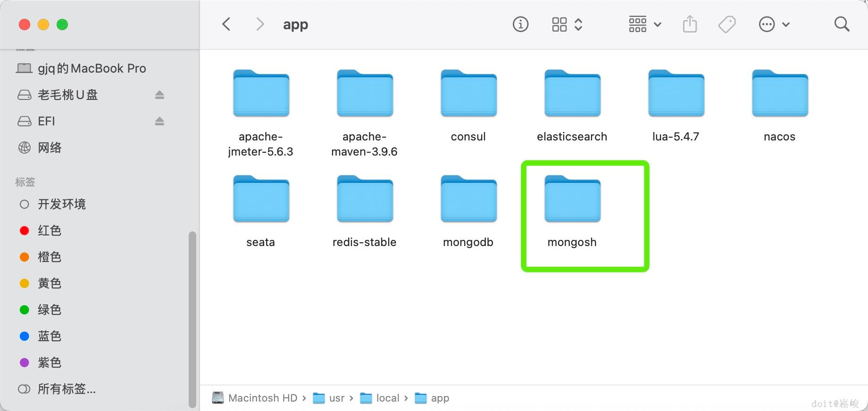Click the nacos folder name label
Viewport: 868px width, 411px height.
point(780,136)
